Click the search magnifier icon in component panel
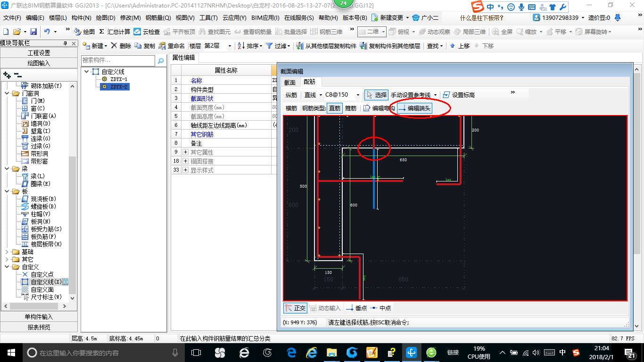Image resolution: width=644 pixels, height=362 pixels. (161, 60)
